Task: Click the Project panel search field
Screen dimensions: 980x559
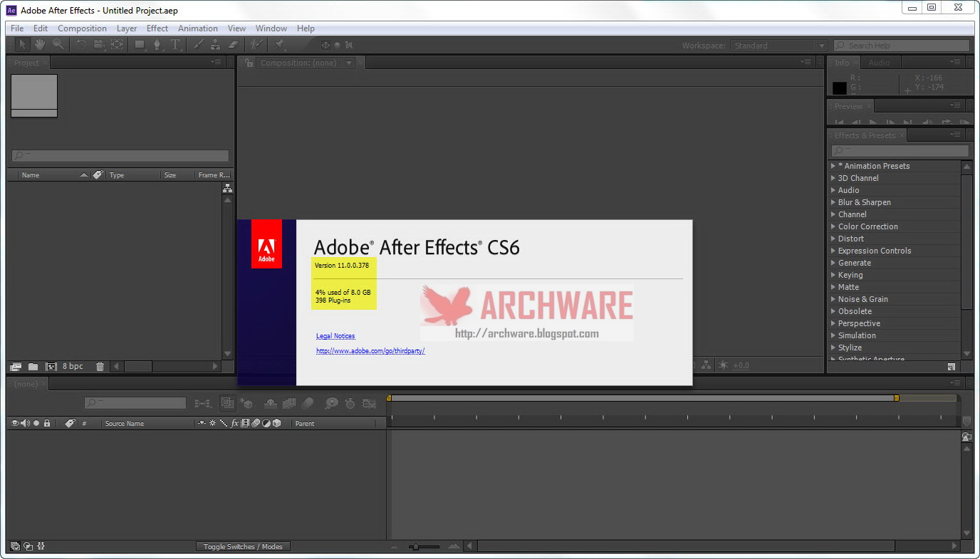Action: pyautogui.click(x=120, y=155)
